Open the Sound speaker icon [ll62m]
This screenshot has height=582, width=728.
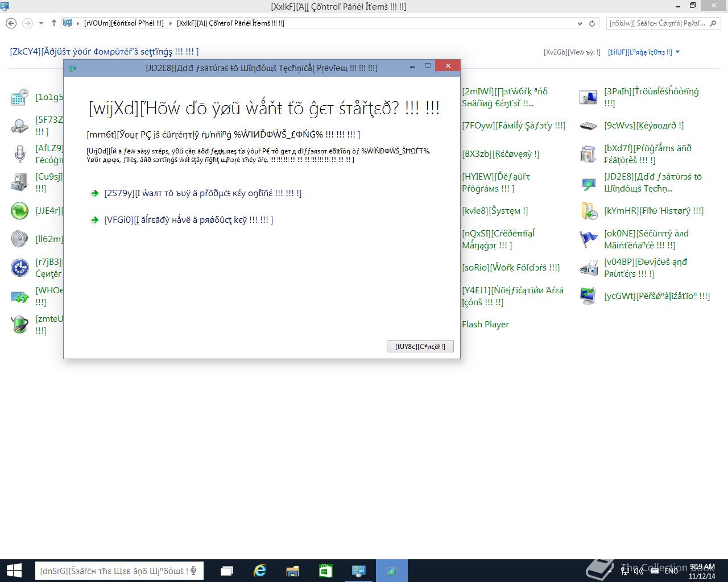pos(20,239)
